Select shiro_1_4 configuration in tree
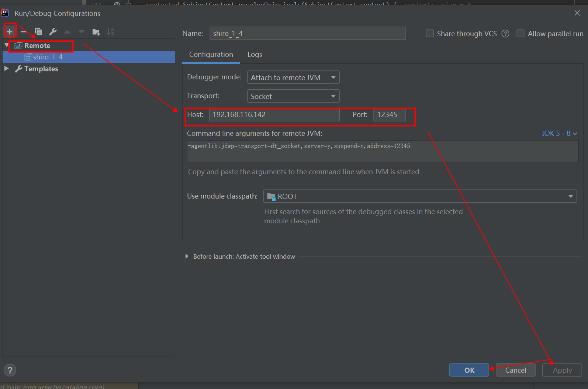This screenshot has height=389, width=588. pyautogui.click(x=89, y=57)
